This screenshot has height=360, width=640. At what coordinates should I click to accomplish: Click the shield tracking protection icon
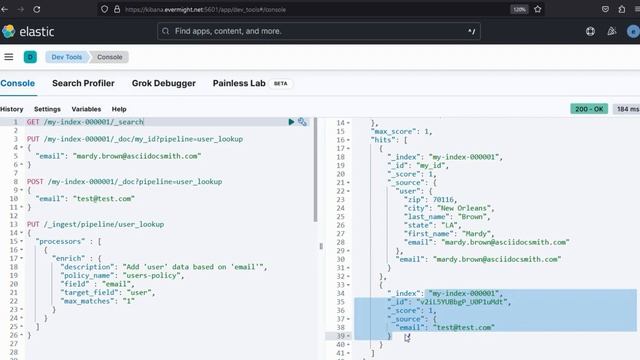point(104,9)
